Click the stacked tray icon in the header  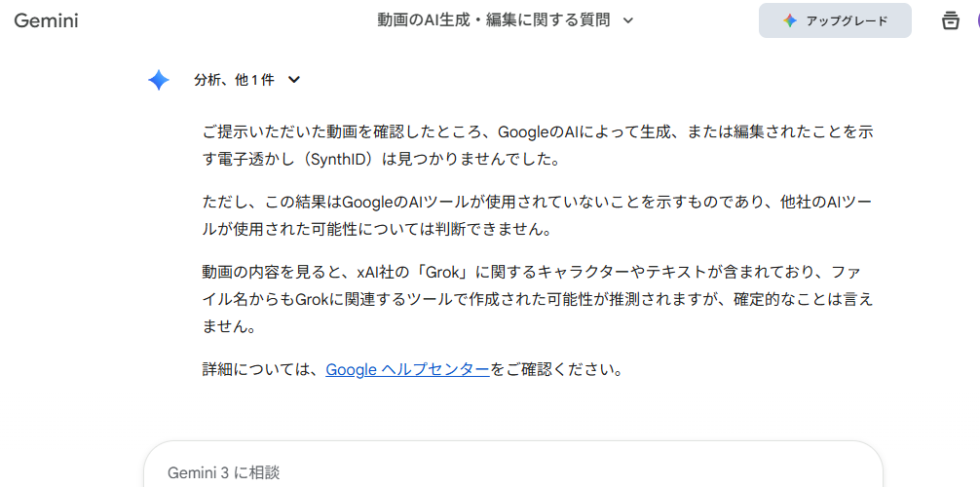point(950,20)
